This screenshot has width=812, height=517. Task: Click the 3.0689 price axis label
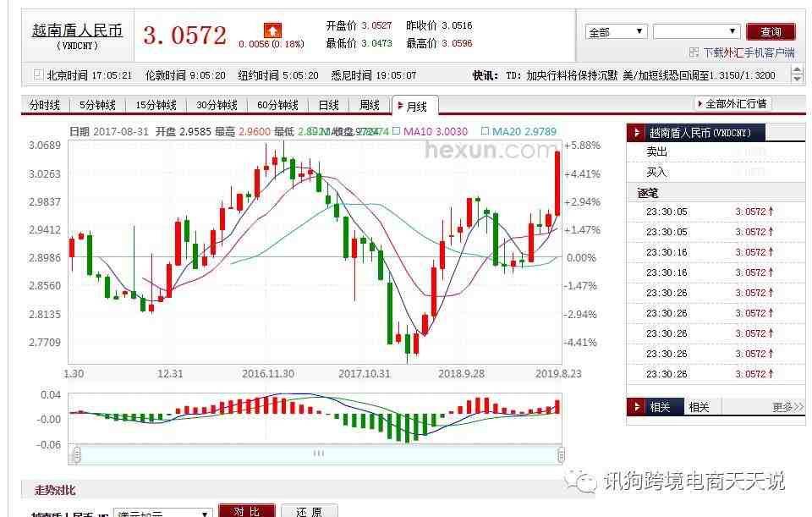45,145
